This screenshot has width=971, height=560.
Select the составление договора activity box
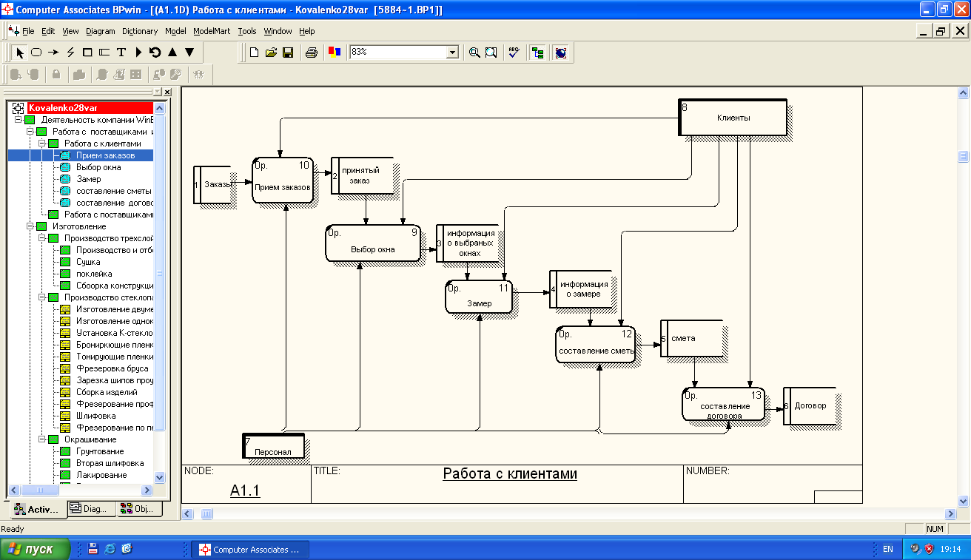[722, 405]
